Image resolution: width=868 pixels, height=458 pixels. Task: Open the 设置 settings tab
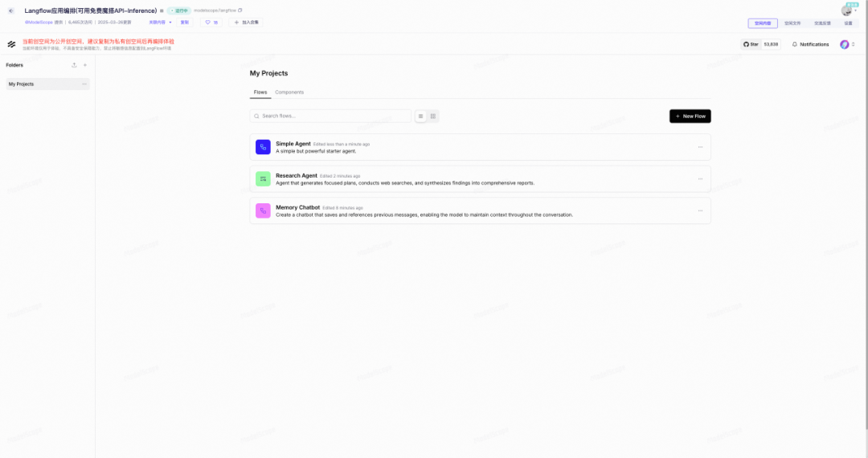point(848,23)
